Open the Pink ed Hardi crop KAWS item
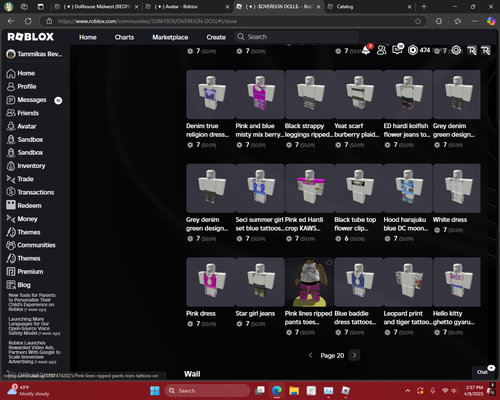The image size is (500, 400). coord(309,188)
